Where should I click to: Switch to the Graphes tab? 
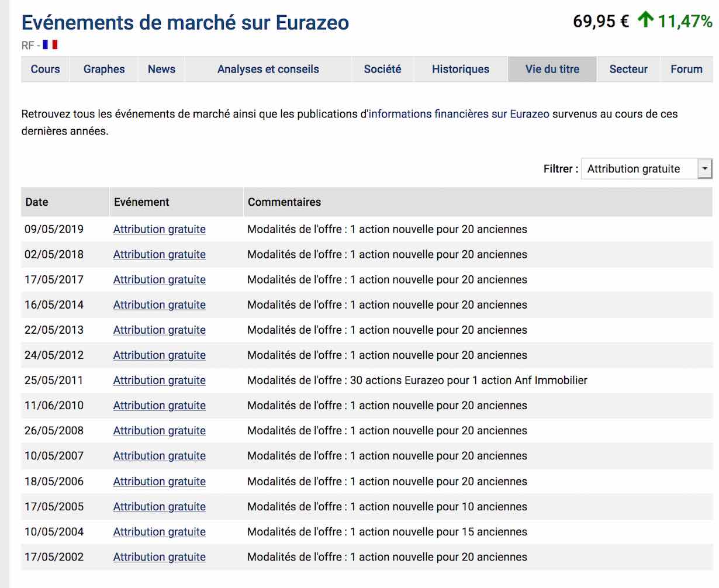104,69
